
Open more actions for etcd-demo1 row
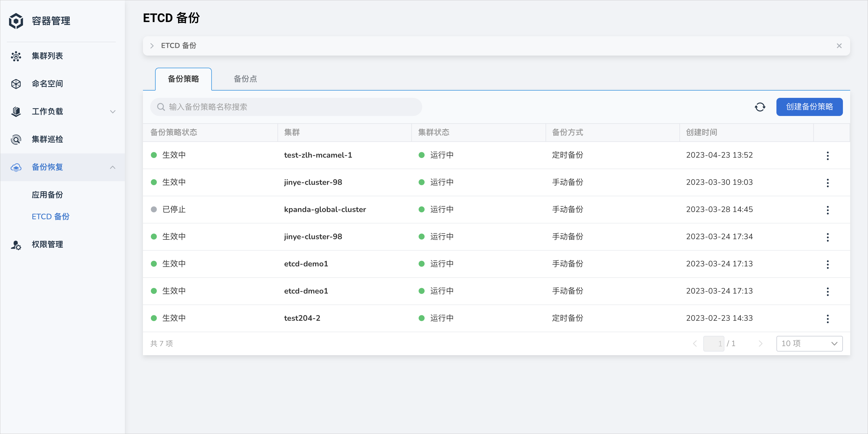[828, 264]
